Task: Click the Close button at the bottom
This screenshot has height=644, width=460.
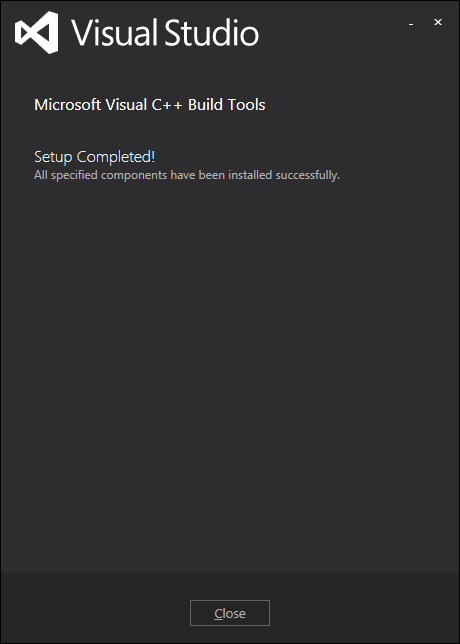Action: [230, 613]
